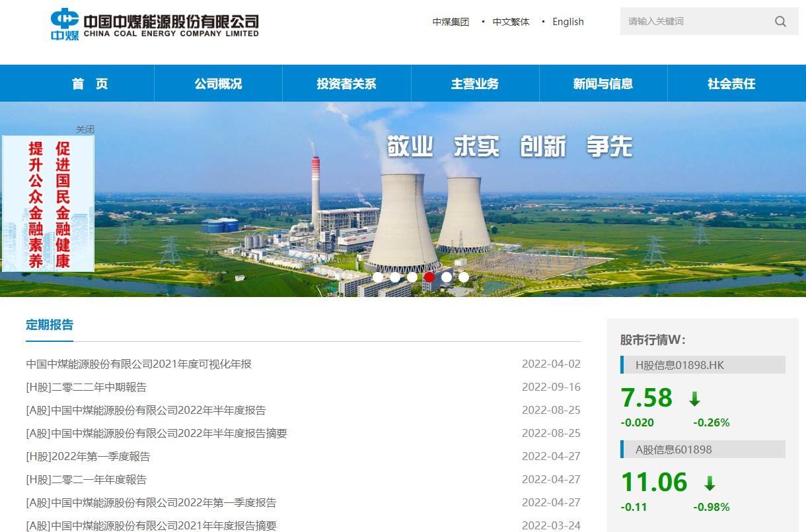Select the first carousel slide dot
This screenshot has height=532, width=806.
coord(378,277)
